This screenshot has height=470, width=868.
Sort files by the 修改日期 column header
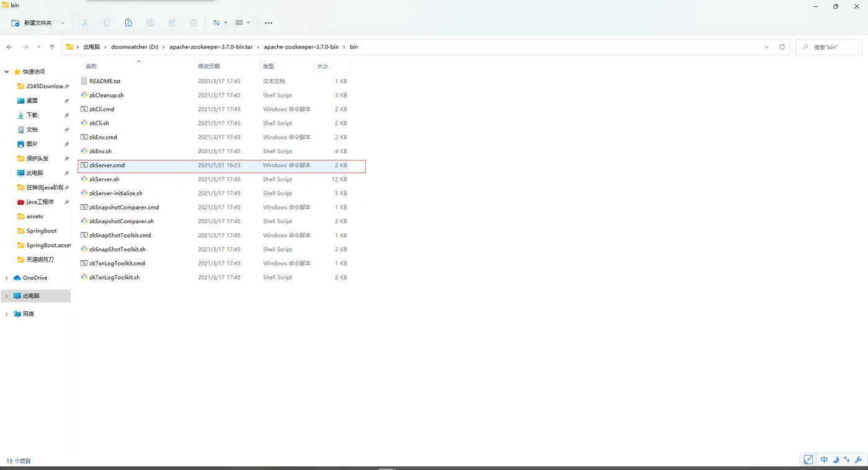coord(209,66)
